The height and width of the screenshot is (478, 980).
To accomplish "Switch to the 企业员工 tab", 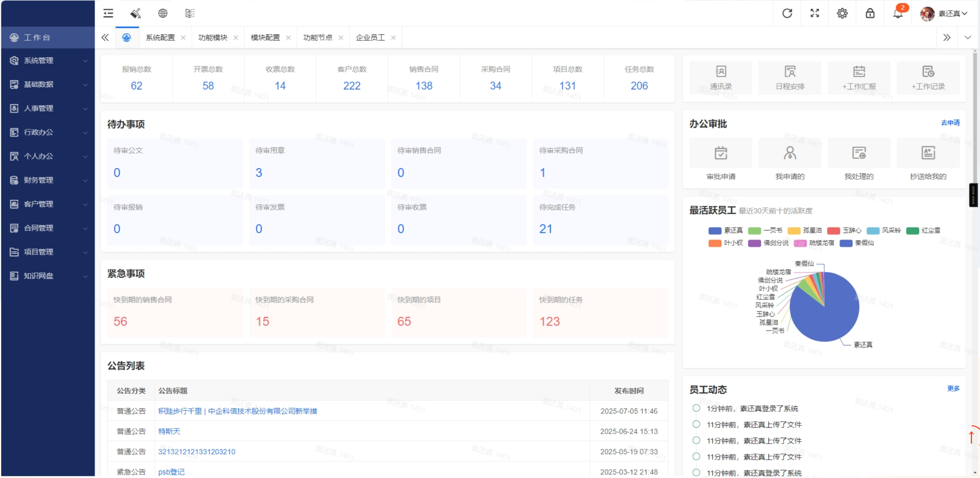I will 370,37.
